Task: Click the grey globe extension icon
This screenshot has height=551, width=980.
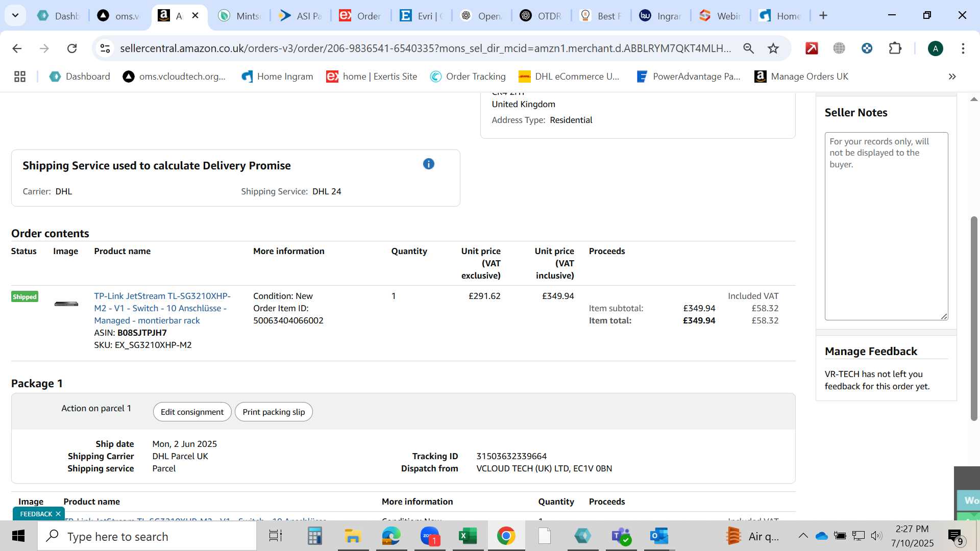Action: [839, 48]
